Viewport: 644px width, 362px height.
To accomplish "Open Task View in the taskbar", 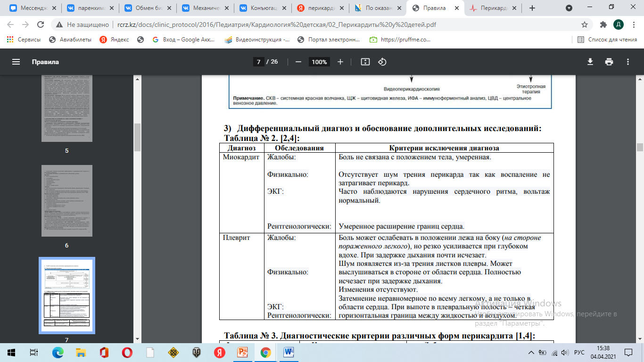I will click(34, 352).
